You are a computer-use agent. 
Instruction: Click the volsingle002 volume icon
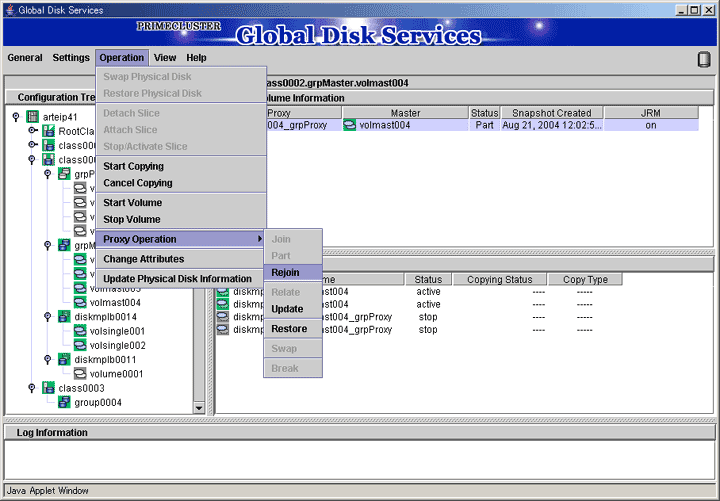[80, 345]
